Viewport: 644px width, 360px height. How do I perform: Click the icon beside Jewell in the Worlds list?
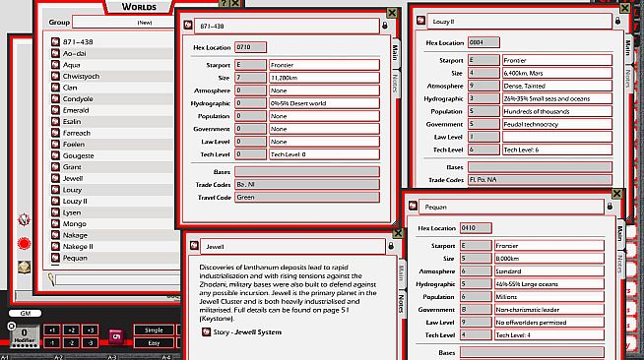tap(55, 178)
